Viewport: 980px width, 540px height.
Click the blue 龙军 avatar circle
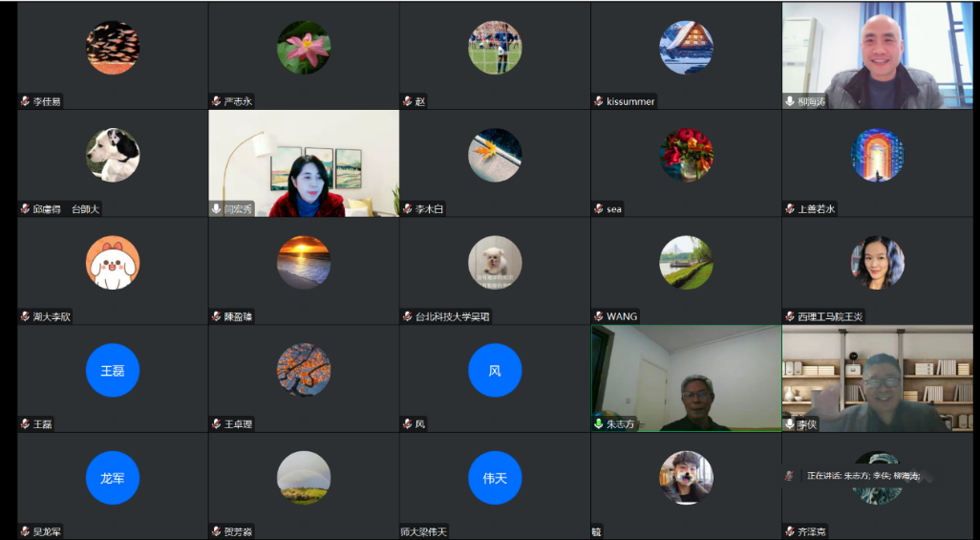click(x=113, y=477)
